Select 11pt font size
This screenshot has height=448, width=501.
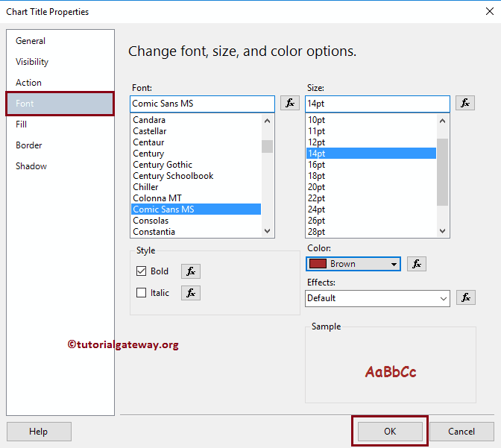(x=371, y=131)
